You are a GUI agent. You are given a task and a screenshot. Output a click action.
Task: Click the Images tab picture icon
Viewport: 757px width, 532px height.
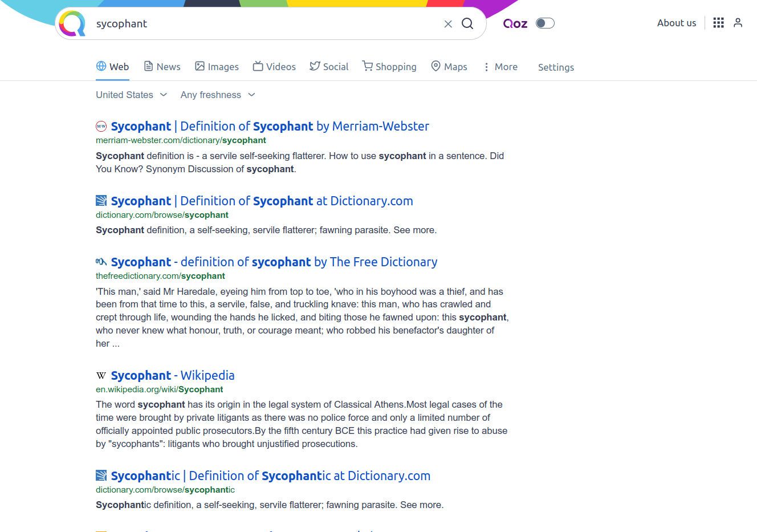click(x=200, y=66)
